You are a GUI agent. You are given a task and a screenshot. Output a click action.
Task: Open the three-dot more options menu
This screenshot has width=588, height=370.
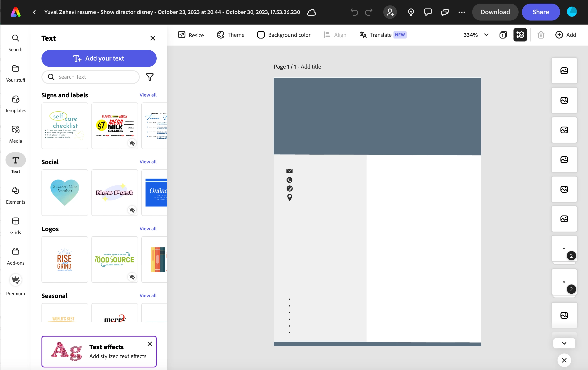click(x=461, y=12)
